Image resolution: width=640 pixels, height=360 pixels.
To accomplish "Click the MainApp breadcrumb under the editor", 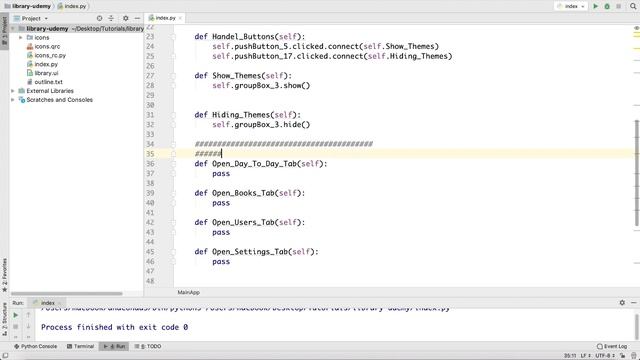I will click(x=189, y=293).
